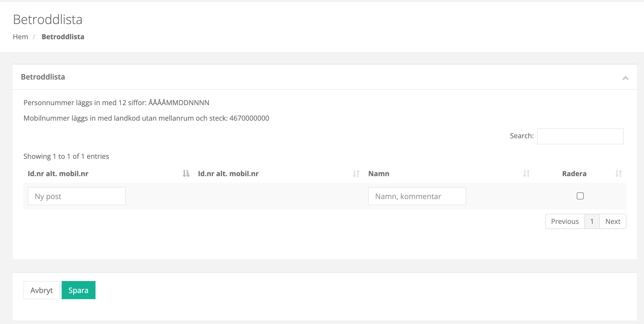The width and height of the screenshot is (644, 324).
Task: Click the Ny post input field
Action: point(77,196)
